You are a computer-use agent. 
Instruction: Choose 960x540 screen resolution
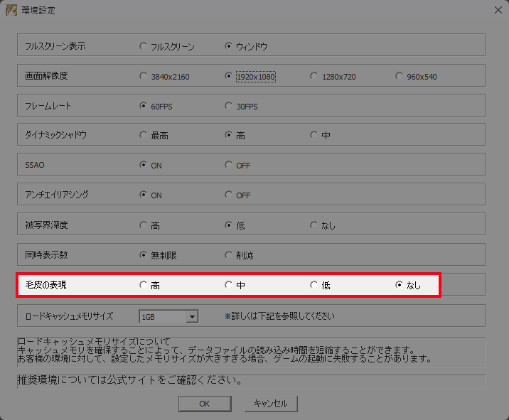tap(400, 76)
